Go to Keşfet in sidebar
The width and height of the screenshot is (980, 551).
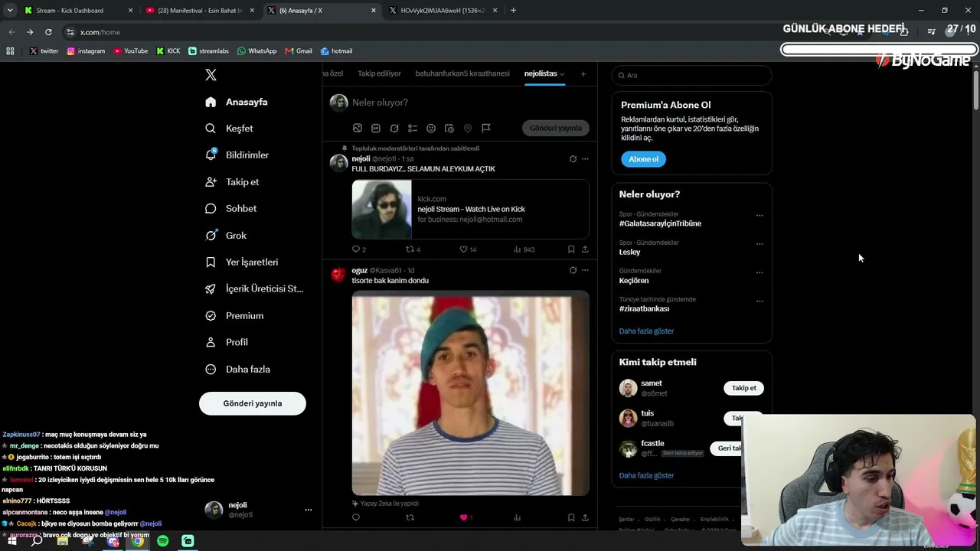tap(229, 129)
